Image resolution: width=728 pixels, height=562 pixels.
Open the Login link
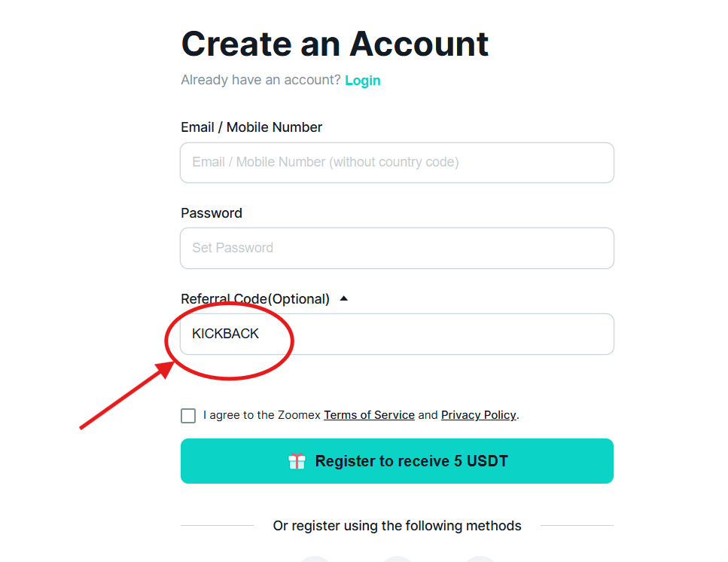[x=362, y=80]
